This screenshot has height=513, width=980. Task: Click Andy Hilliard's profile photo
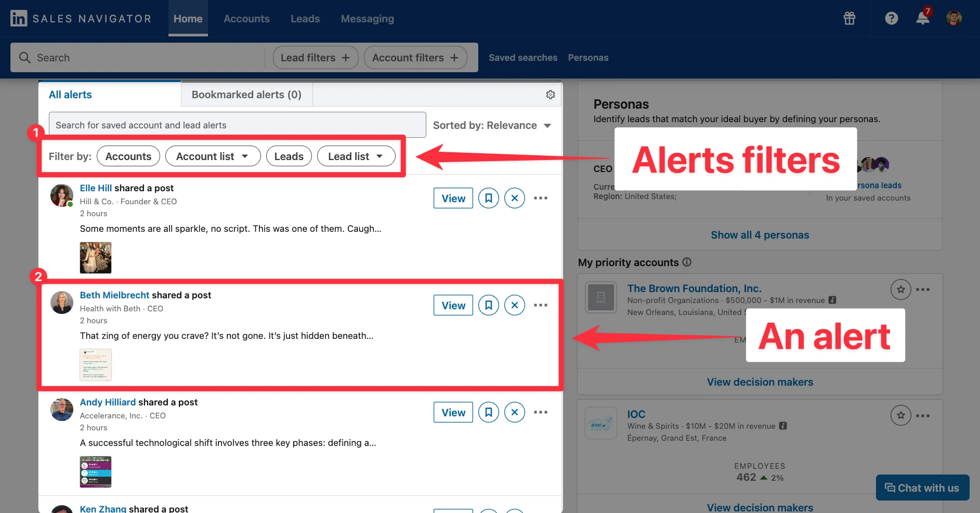point(62,410)
